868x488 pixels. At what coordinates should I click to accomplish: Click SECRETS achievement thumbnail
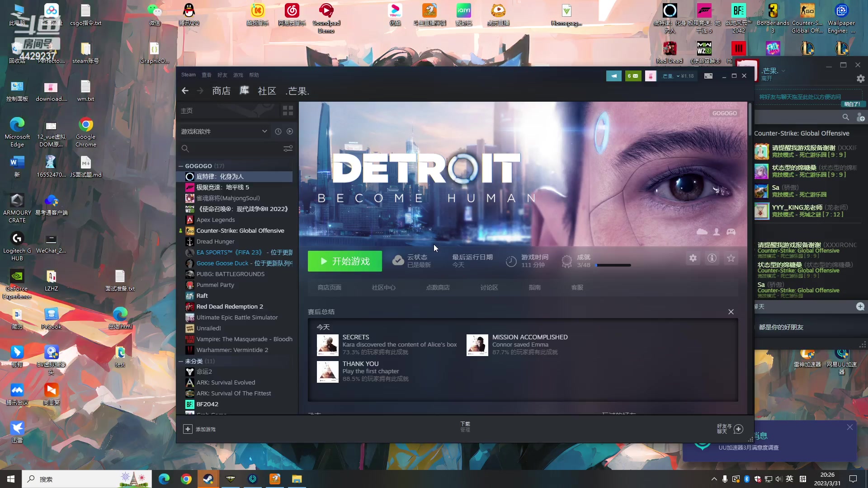point(328,345)
